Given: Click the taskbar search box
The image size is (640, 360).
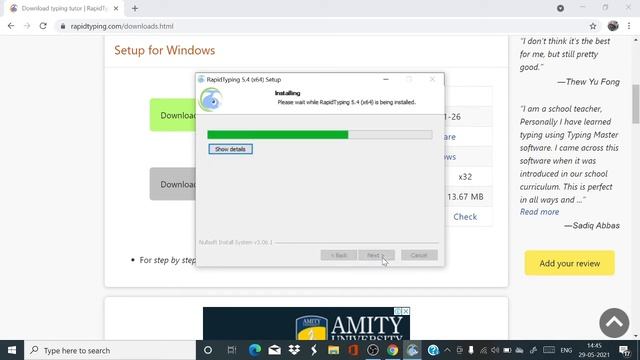Looking at the screenshot, I should [x=110, y=350].
